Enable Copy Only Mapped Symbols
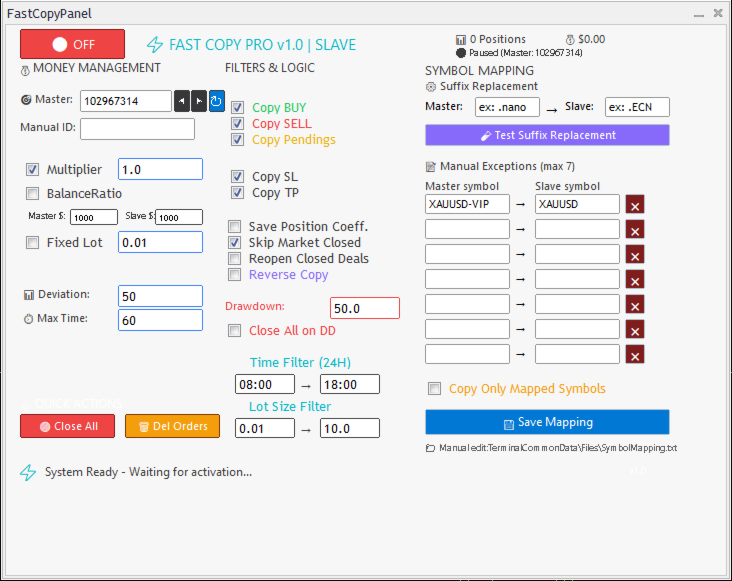The image size is (732, 581). pos(435,389)
